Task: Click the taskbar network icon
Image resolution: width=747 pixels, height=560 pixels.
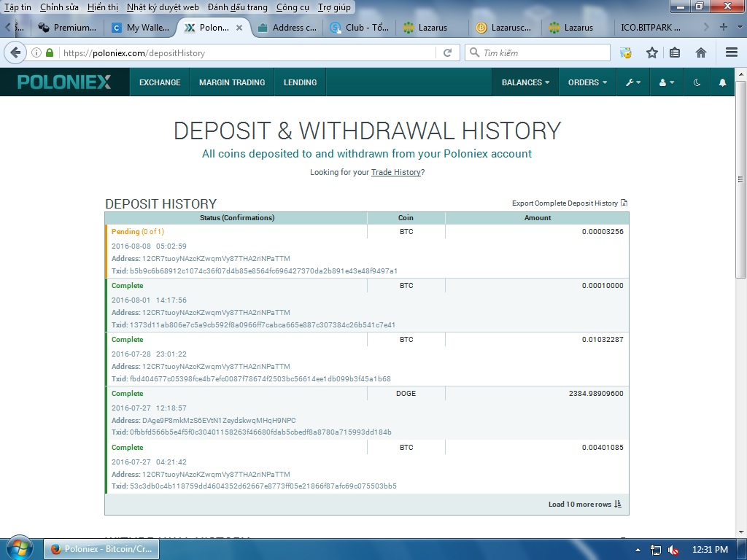Action: pyautogui.click(x=656, y=550)
